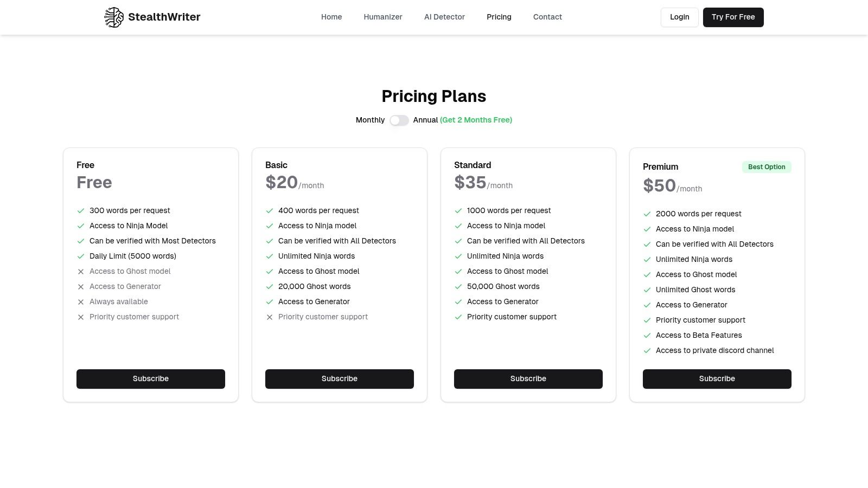Subscribe to the Free plan
Viewport: 868px width, 488px height.
pyautogui.click(x=151, y=379)
